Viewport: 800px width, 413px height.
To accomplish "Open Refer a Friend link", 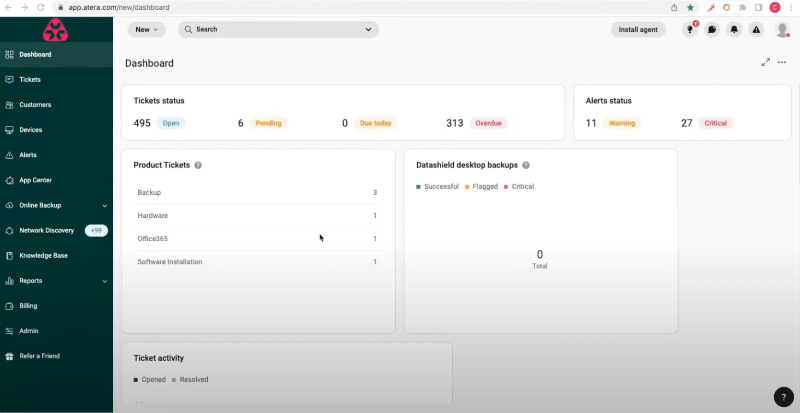I will (56, 356).
